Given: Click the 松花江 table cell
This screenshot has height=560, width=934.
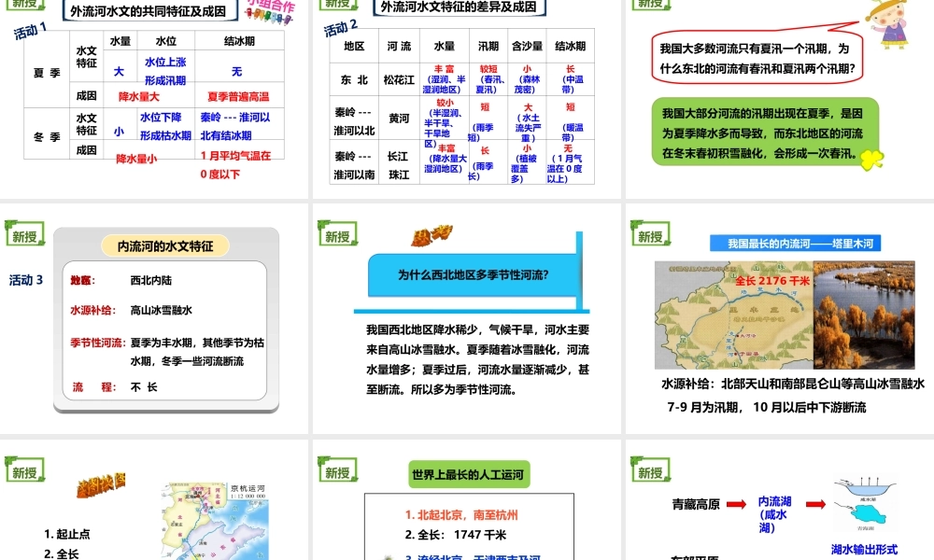Looking at the screenshot, I should coord(399,79).
